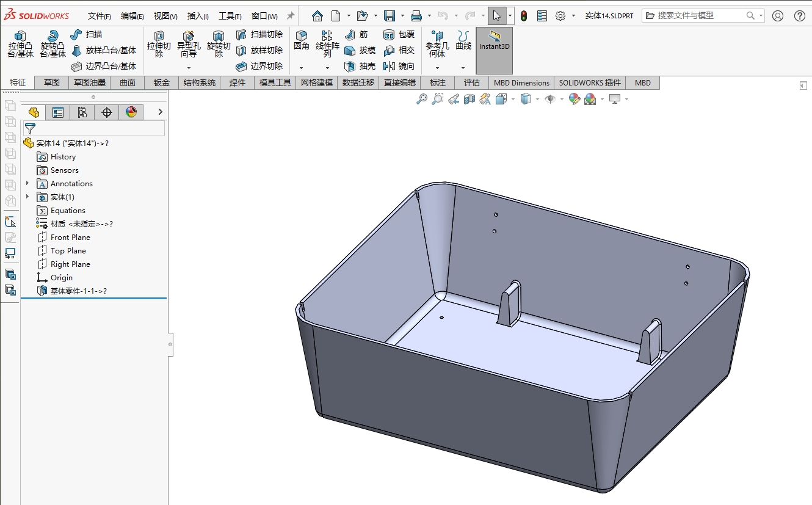Toggle the hide/show items eye icon
812x505 pixels.
click(550, 99)
